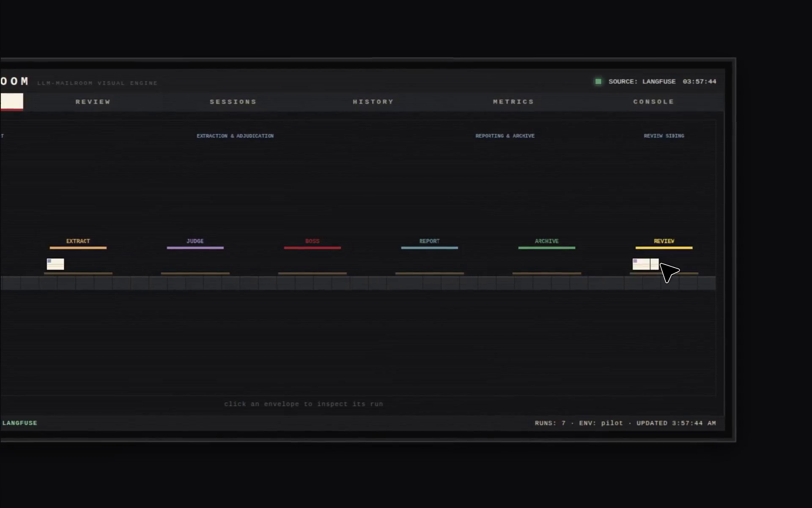
Task: Click the LANGFUSE label in bottom status bar
Action: point(20,423)
